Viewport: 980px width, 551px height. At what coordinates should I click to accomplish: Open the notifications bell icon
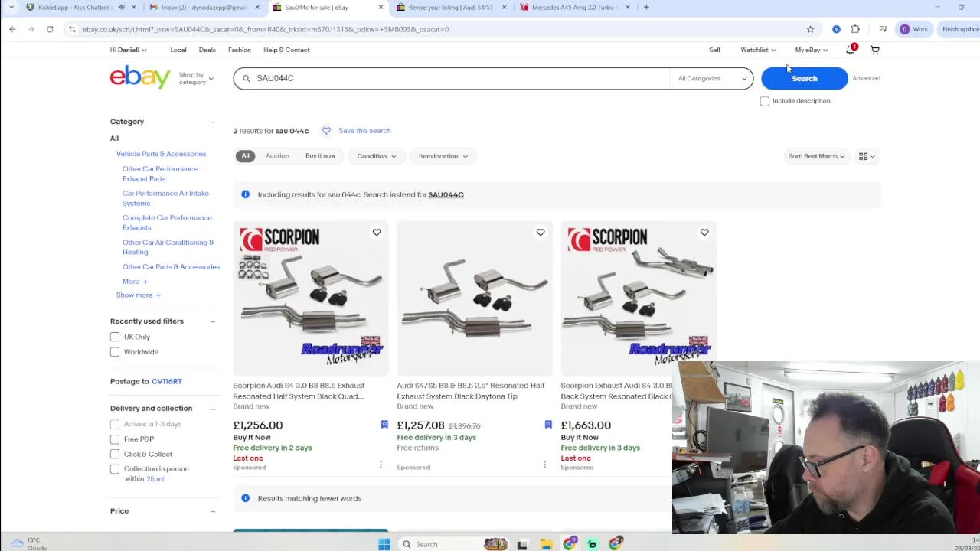pos(851,50)
